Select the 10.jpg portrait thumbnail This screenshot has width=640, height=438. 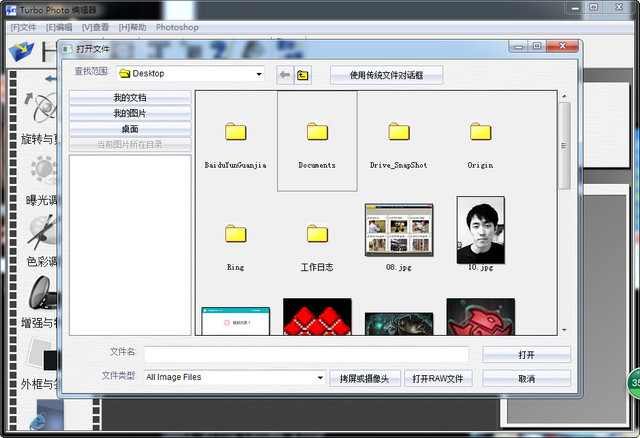[x=480, y=229]
